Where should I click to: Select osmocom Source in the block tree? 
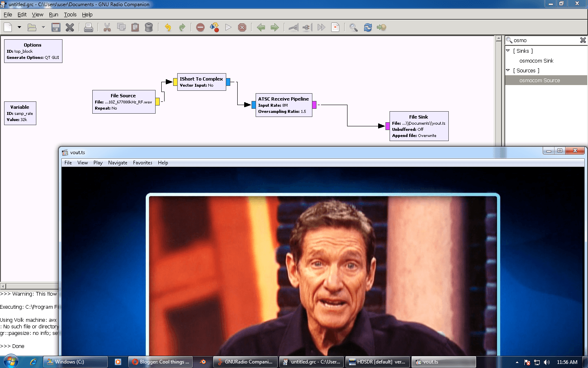540,80
